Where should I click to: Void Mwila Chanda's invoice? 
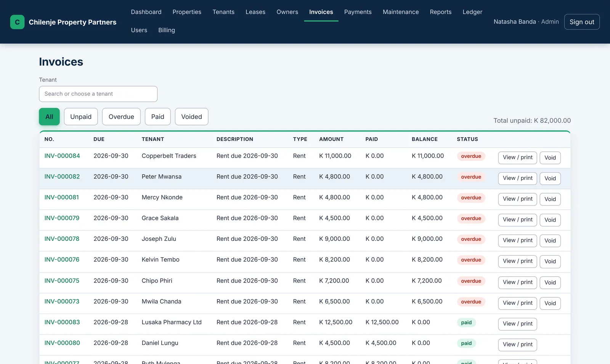coord(550,303)
